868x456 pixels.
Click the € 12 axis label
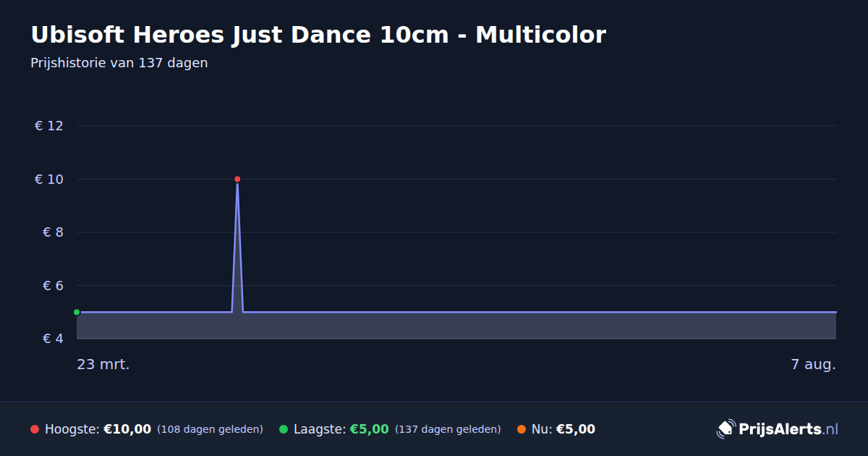[49, 126]
